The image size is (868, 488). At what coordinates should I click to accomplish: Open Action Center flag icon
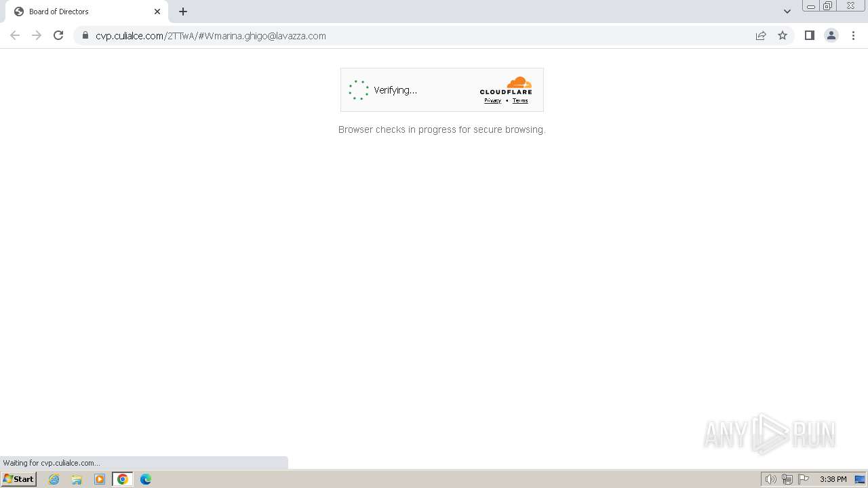click(x=804, y=479)
